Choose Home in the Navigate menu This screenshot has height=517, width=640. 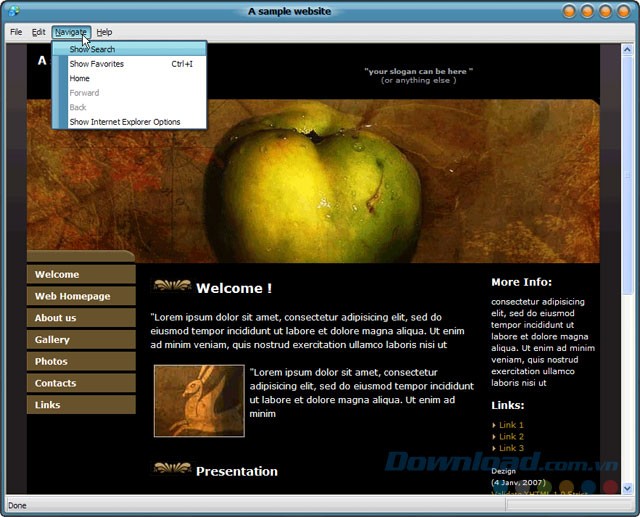click(129, 78)
